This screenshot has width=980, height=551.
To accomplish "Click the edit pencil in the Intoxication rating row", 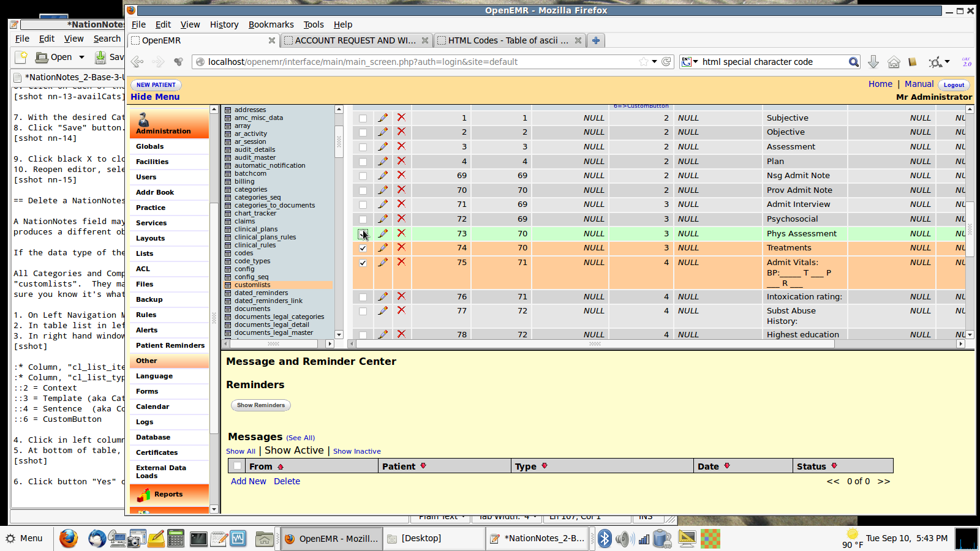I will click(383, 296).
